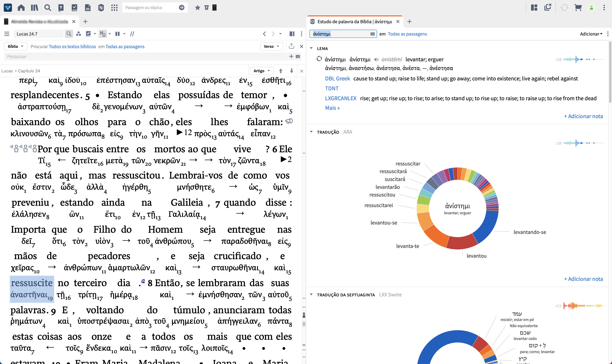Image resolution: width=612 pixels, height=364 pixels.
Task: Go to next article with down arrow
Action: (291, 71)
